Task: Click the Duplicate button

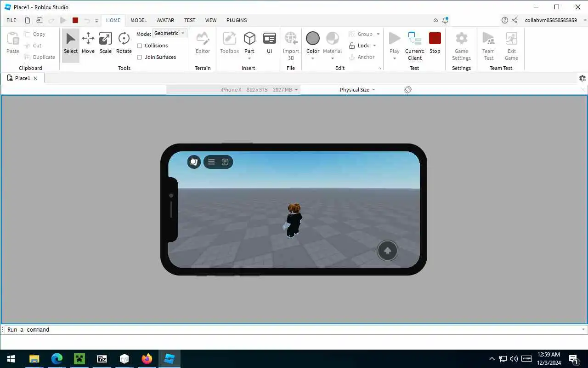Action: click(x=40, y=57)
